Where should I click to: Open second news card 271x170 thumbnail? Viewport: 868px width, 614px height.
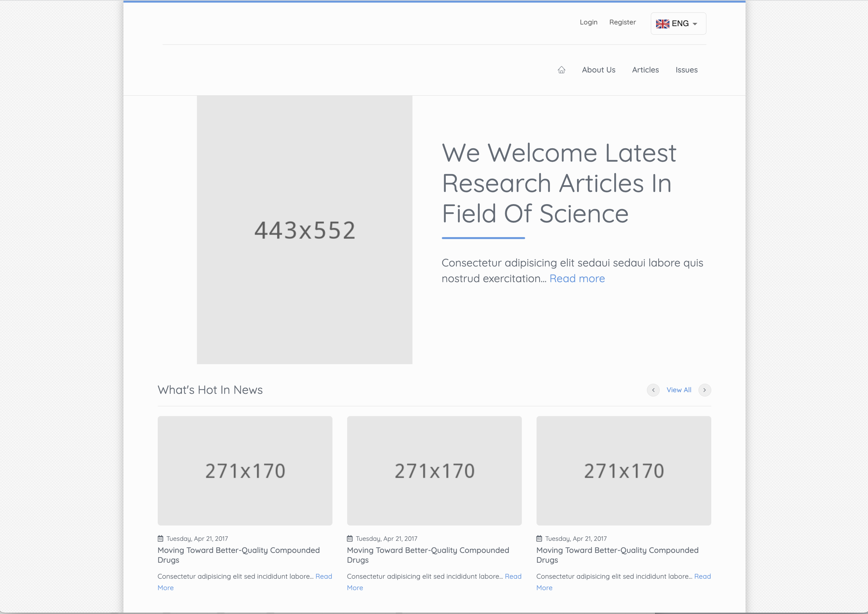coord(434,471)
